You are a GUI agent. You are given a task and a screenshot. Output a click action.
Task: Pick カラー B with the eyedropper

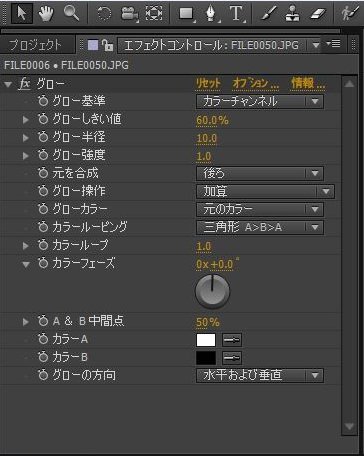click(x=232, y=358)
